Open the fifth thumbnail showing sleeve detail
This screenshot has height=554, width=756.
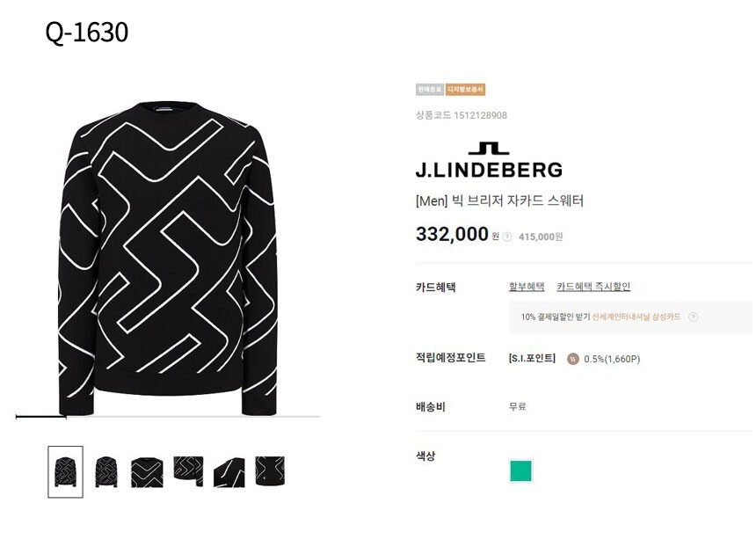(x=229, y=472)
